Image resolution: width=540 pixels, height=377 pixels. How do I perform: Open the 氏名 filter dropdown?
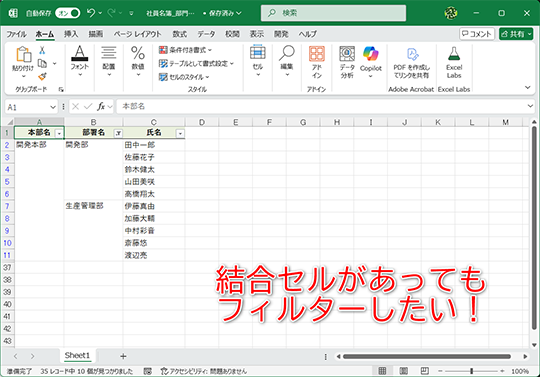(180, 134)
